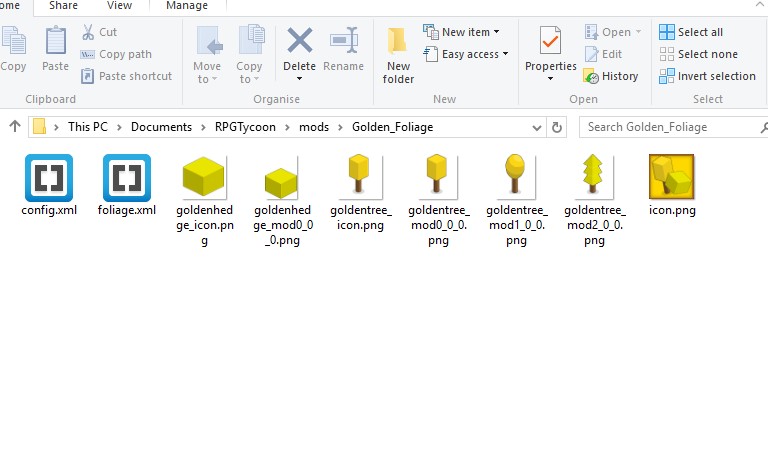This screenshot has height=467, width=768.
Task: Click Select none
Action: point(698,54)
